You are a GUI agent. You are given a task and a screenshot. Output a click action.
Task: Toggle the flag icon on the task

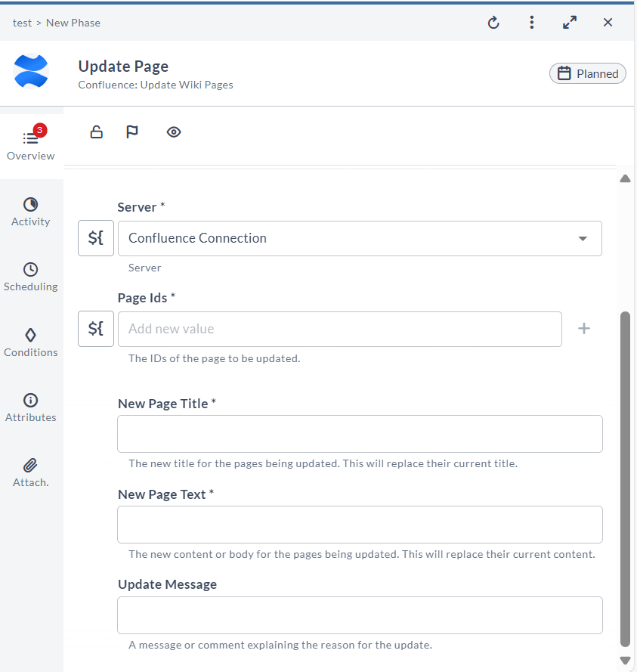[132, 132]
